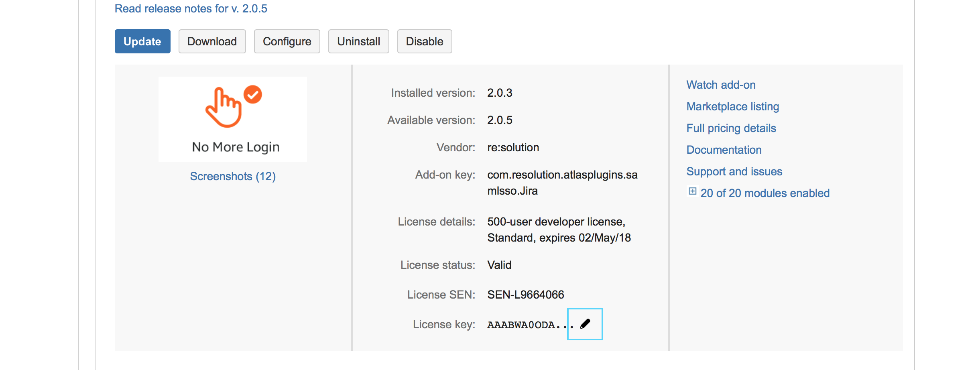Open the Documentation link
Screen dimensions: 980x370
coord(724,150)
